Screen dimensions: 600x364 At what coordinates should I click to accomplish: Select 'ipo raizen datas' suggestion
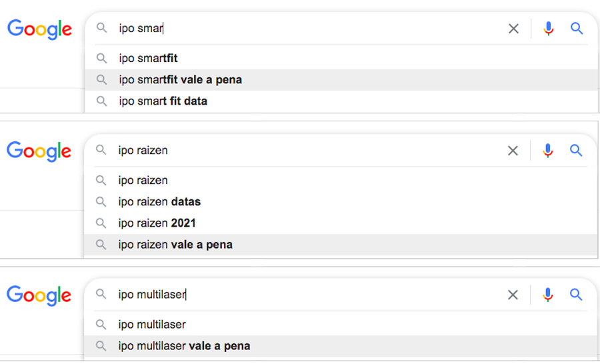(159, 202)
